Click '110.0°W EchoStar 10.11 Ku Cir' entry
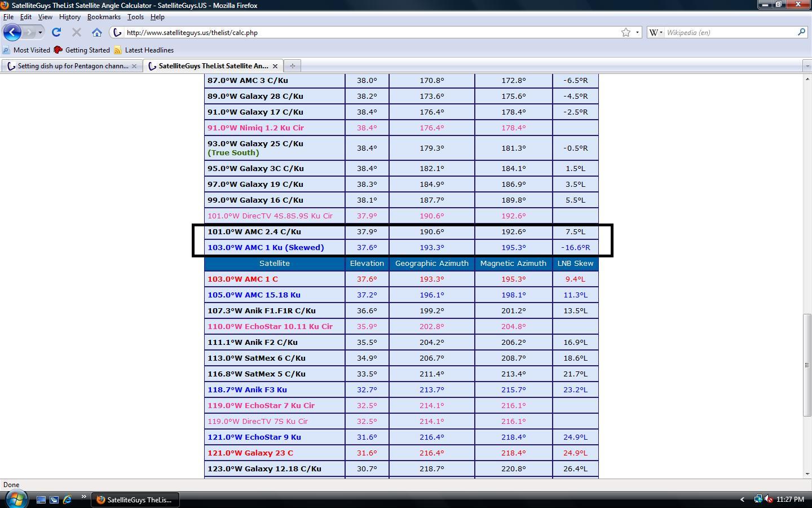The image size is (812, 508). point(270,326)
